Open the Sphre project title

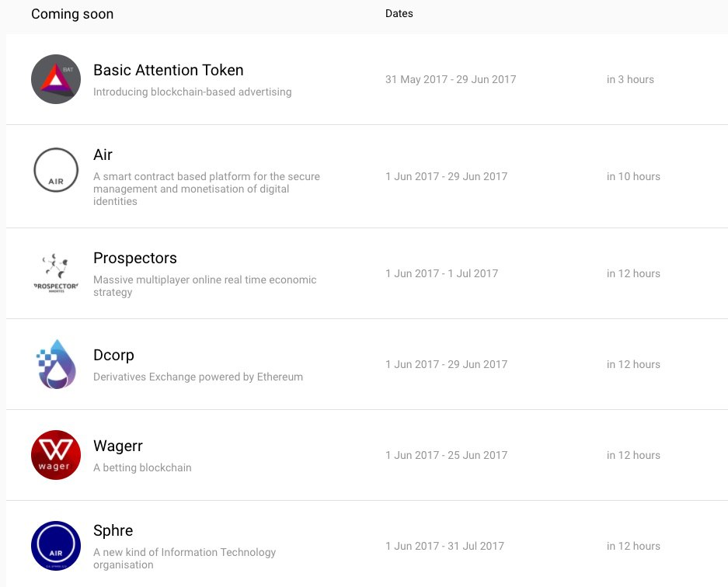click(113, 530)
